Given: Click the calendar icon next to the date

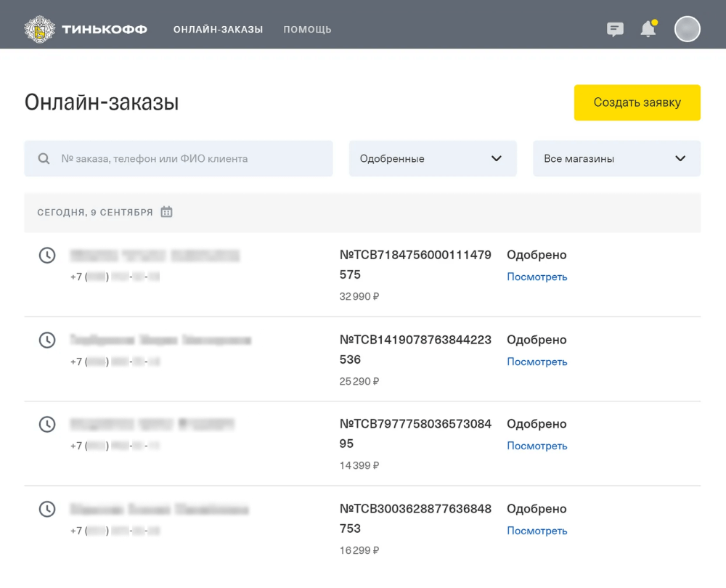Looking at the screenshot, I should (x=166, y=211).
